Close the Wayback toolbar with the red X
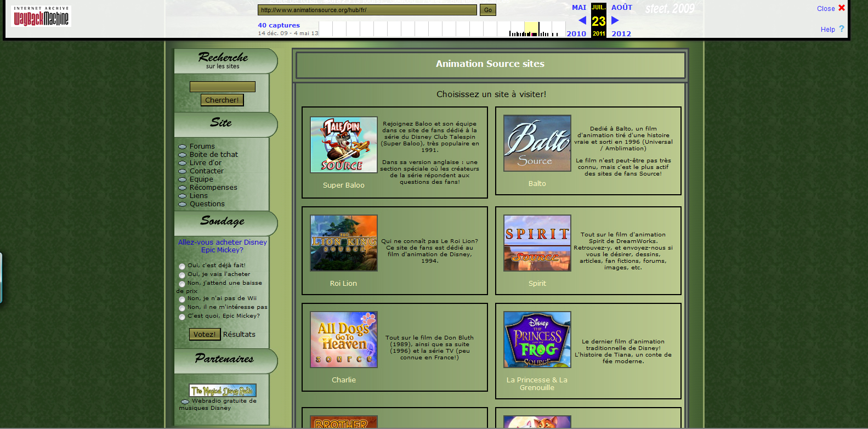This screenshot has height=429, width=868. [x=842, y=8]
